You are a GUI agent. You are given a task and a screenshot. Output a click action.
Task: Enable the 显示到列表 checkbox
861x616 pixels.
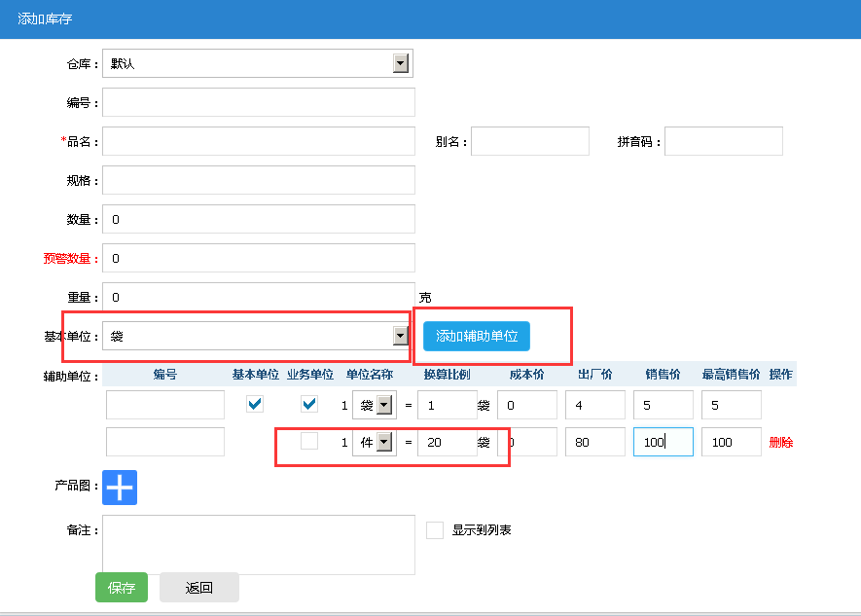pos(435,530)
